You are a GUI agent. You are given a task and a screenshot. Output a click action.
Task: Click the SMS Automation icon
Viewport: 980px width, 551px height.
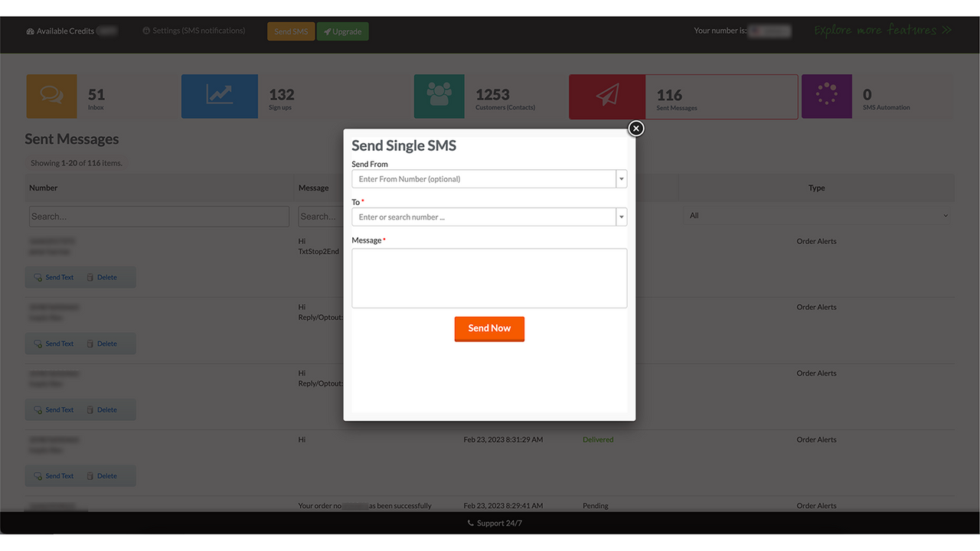coord(827,96)
